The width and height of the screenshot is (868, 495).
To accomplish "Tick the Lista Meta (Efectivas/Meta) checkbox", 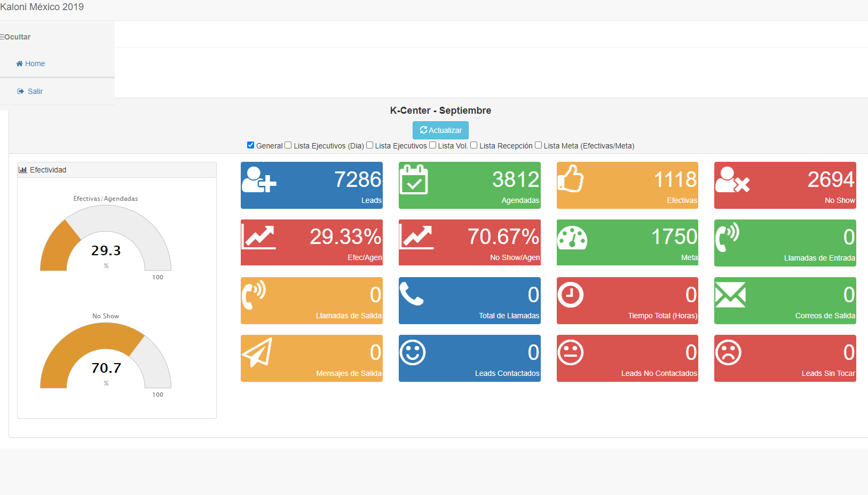I will pyautogui.click(x=538, y=145).
